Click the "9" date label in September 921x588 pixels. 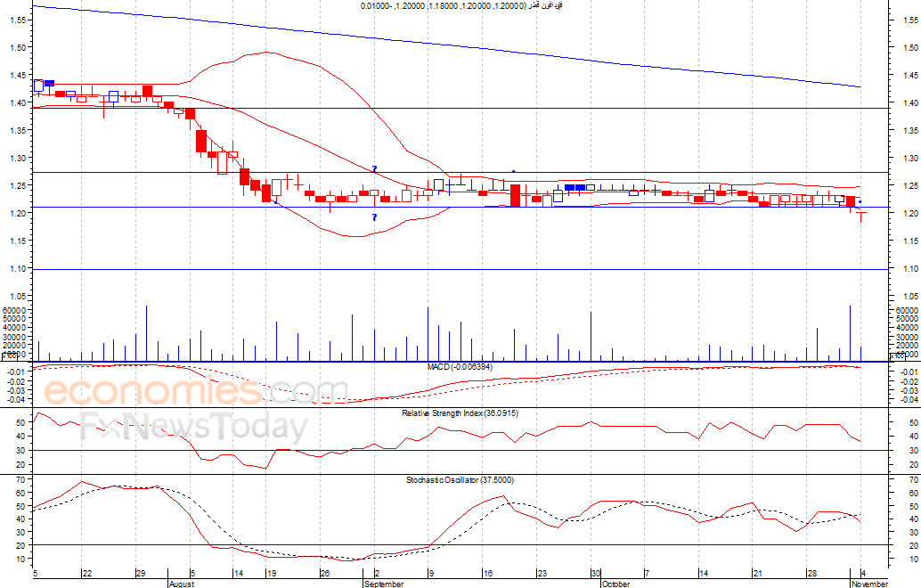(432, 574)
